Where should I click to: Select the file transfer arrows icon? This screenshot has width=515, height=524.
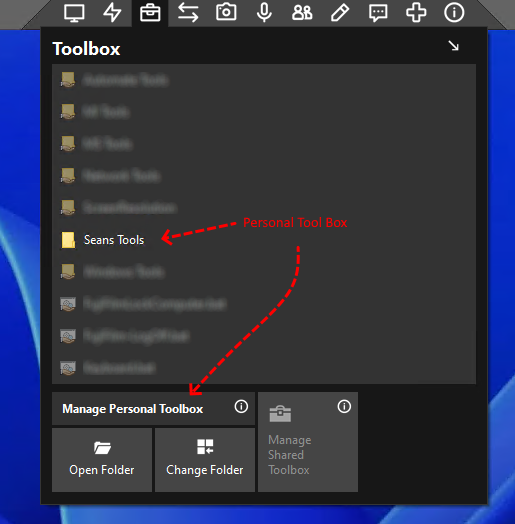point(188,13)
